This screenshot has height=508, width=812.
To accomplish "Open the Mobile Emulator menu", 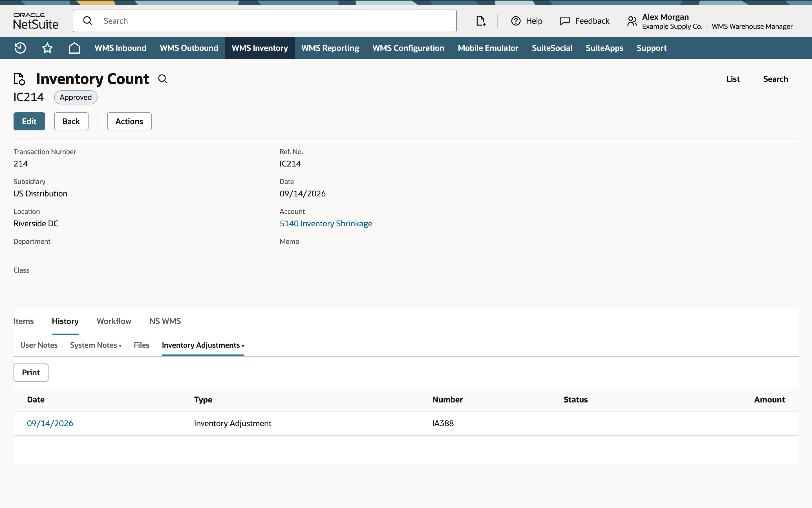I will [488, 48].
